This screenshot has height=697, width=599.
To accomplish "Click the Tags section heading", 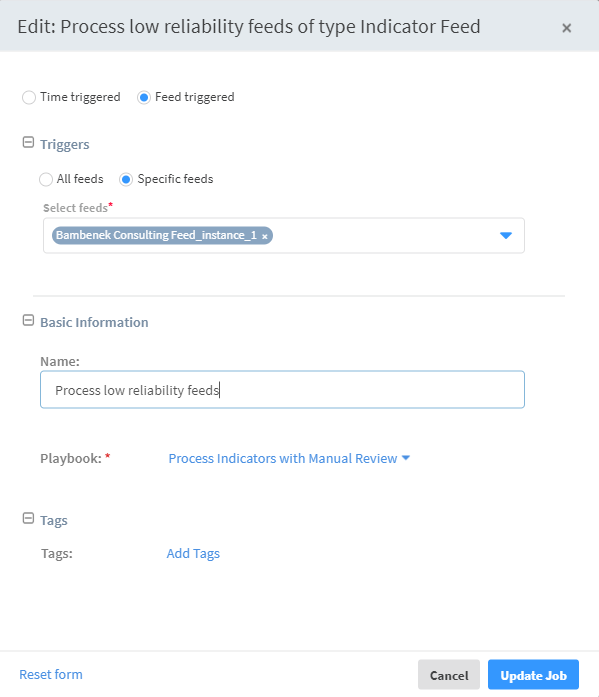I will (x=54, y=520).
